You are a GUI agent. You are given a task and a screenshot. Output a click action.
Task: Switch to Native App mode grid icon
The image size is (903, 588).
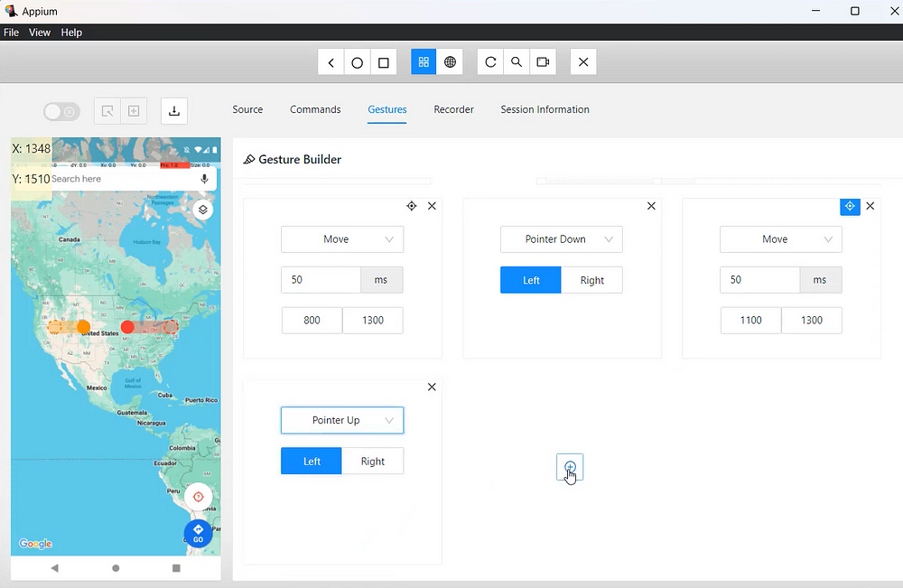424,62
